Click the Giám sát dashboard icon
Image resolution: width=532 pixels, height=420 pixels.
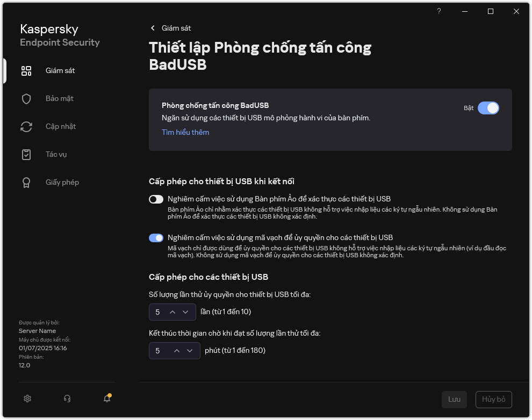(x=26, y=71)
